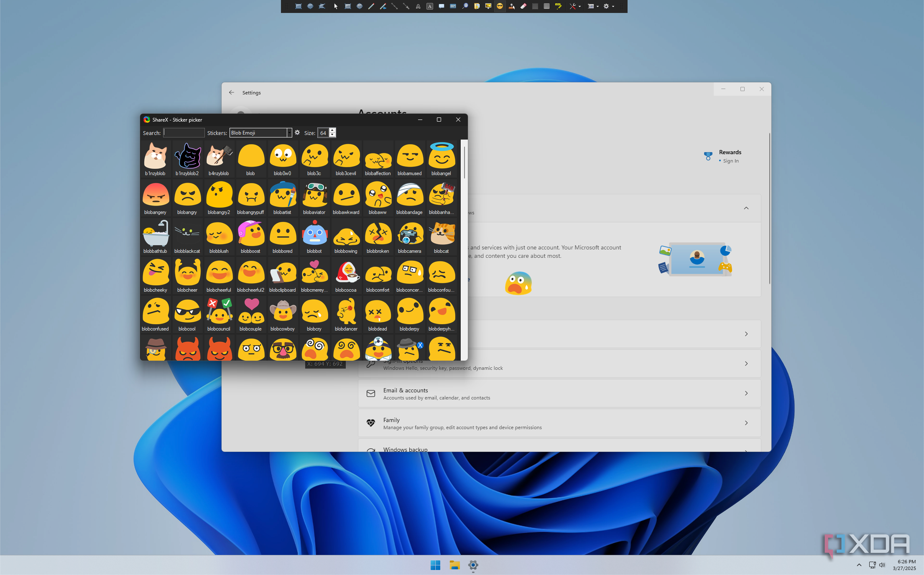Select the Freehand region capture tool
Image resolution: width=924 pixels, height=575 pixels.
pos(322,6)
